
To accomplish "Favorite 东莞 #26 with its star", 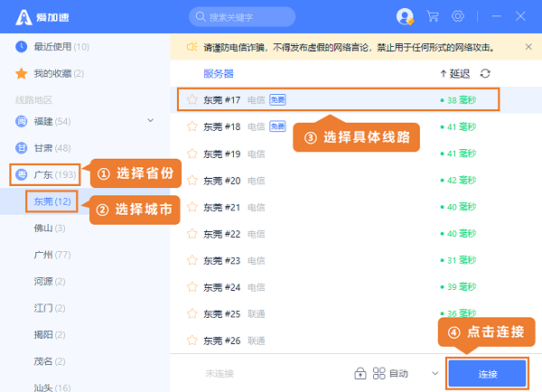I will (192, 341).
